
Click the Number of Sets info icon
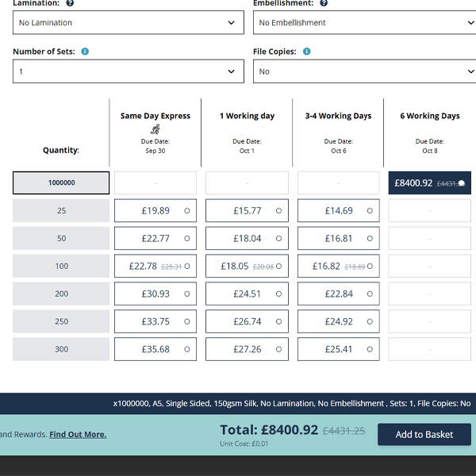(x=85, y=52)
